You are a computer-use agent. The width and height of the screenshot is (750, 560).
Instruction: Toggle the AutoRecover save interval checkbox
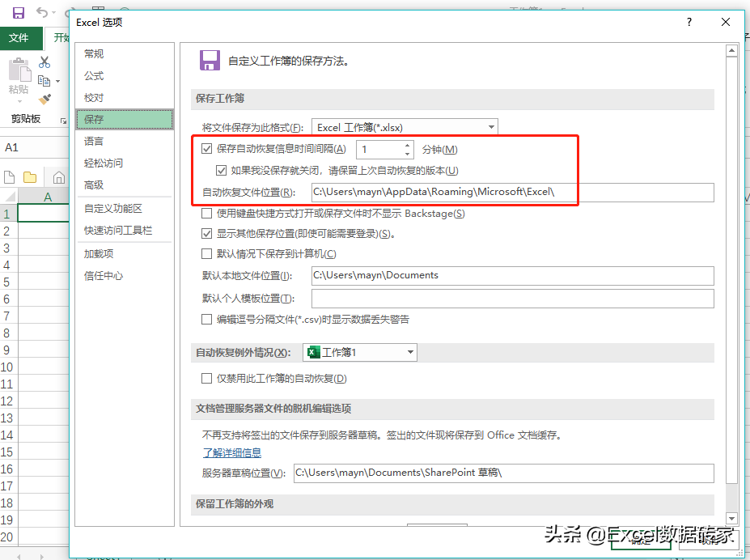pyautogui.click(x=206, y=149)
